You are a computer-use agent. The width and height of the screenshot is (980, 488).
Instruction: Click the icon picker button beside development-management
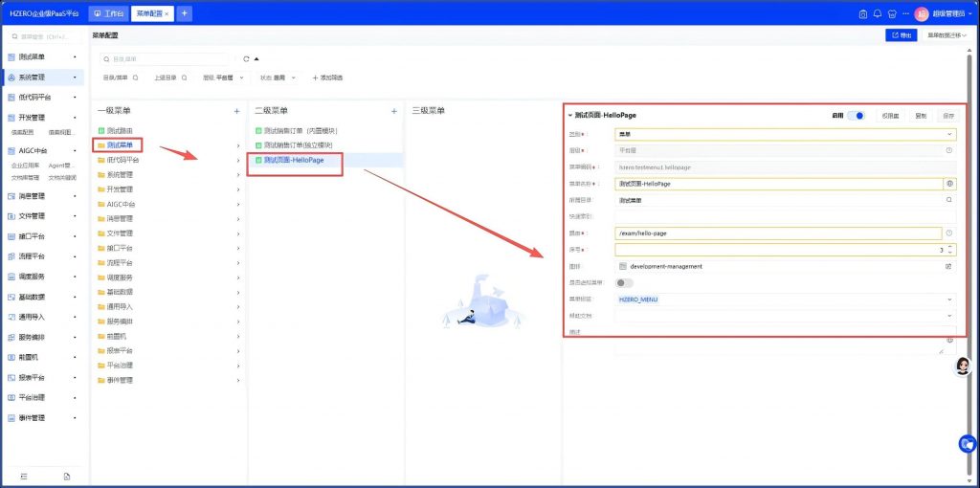pos(949,266)
